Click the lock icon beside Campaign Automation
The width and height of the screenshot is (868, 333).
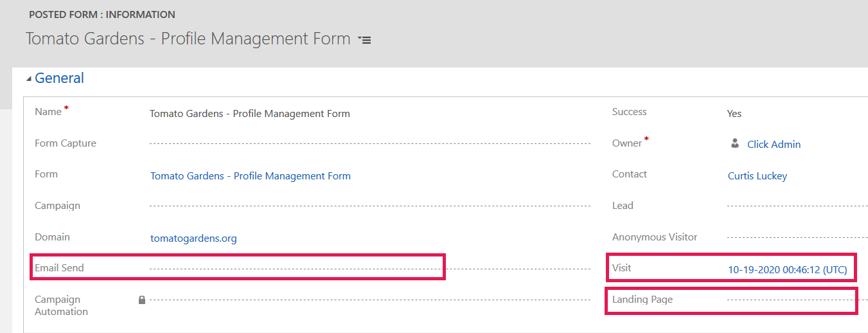tap(142, 300)
